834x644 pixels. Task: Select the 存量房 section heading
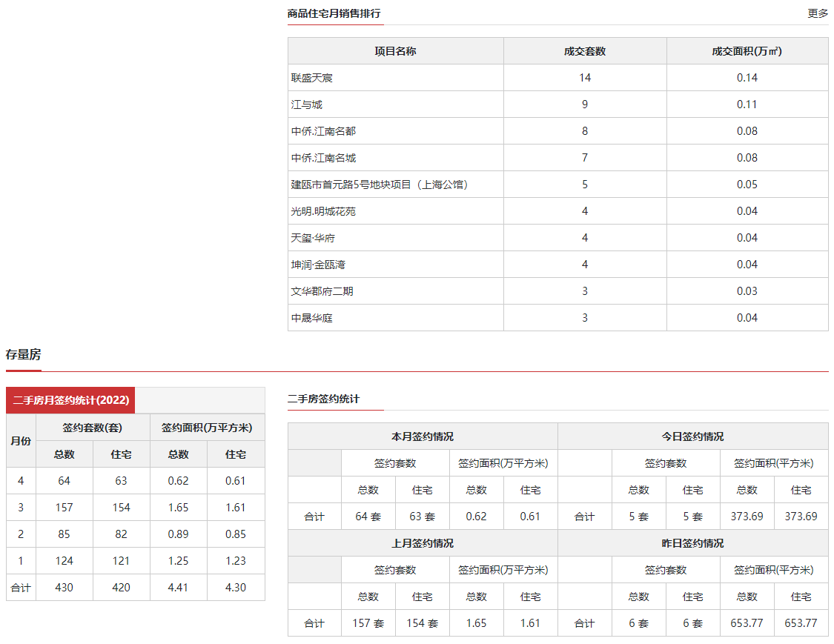click(x=23, y=354)
